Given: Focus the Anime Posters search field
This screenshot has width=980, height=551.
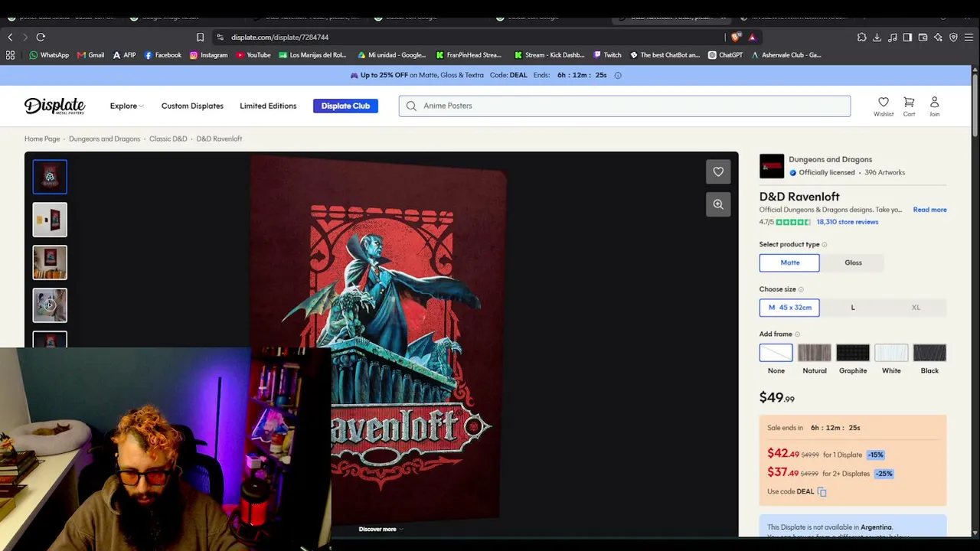Looking at the screenshot, I should click(x=624, y=106).
